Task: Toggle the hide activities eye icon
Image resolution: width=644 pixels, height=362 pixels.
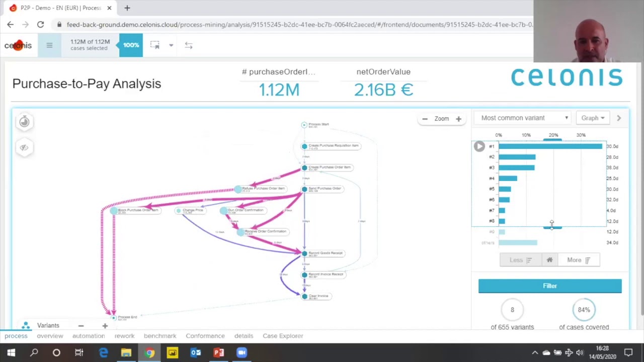Action: (x=24, y=147)
